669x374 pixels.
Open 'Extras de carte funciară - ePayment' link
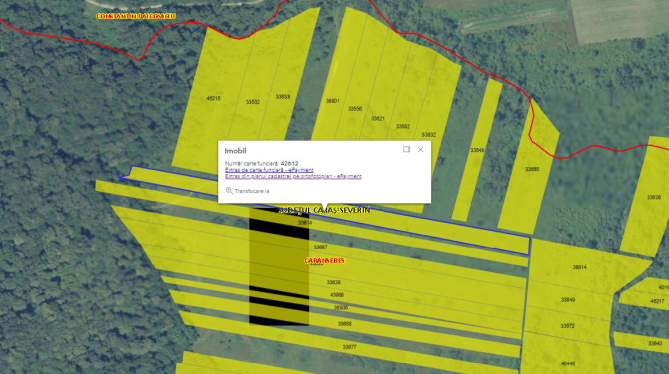click(x=269, y=170)
